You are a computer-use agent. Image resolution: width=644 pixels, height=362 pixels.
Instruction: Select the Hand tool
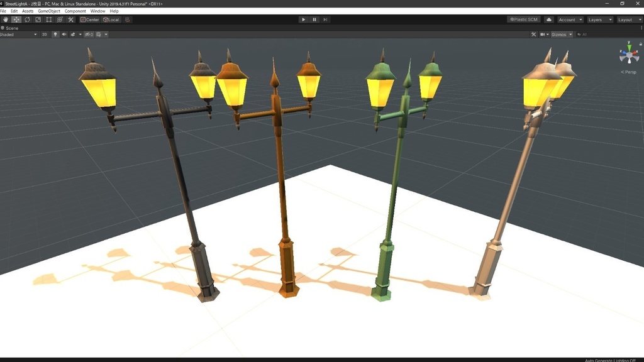point(5,19)
